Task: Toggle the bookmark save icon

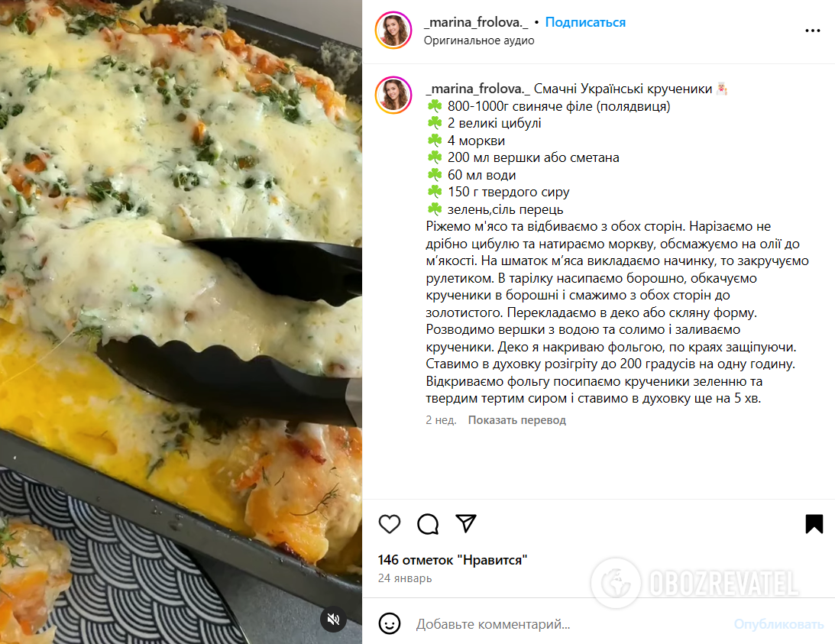Action: pos(814,524)
